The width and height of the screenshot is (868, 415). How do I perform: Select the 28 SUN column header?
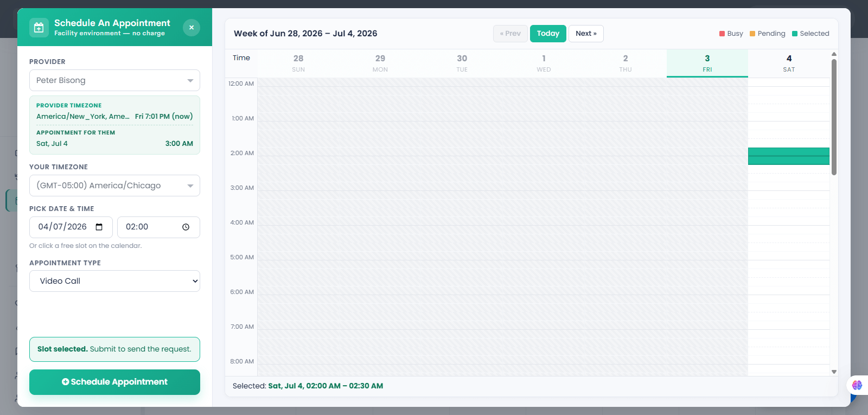tap(298, 63)
